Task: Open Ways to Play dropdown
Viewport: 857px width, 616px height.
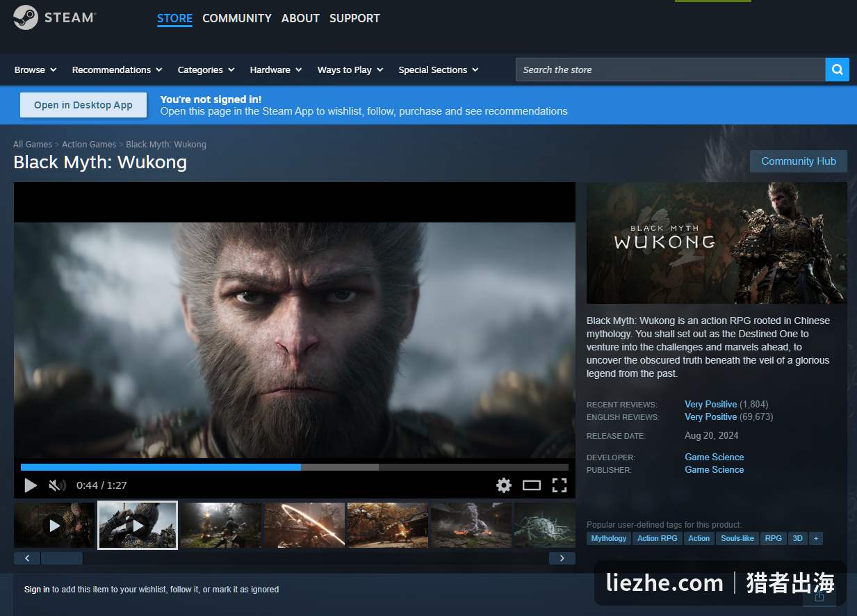Action: pos(350,70)
